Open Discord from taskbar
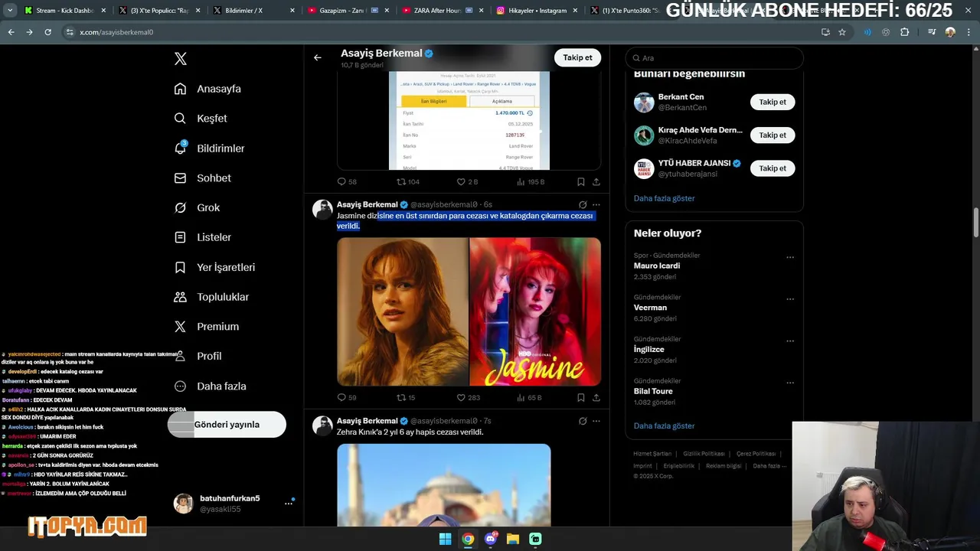Screen dimensions: 980x551 491,539
